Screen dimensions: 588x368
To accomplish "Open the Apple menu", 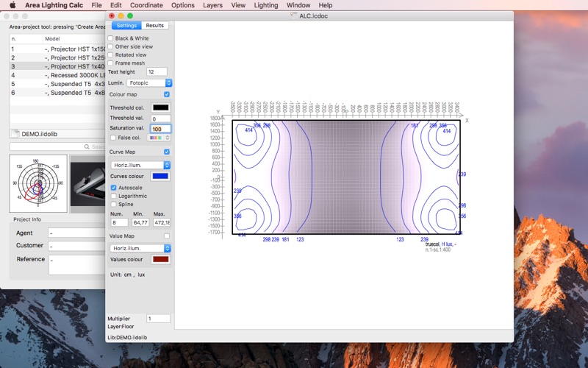I will [x=12, y=5].
